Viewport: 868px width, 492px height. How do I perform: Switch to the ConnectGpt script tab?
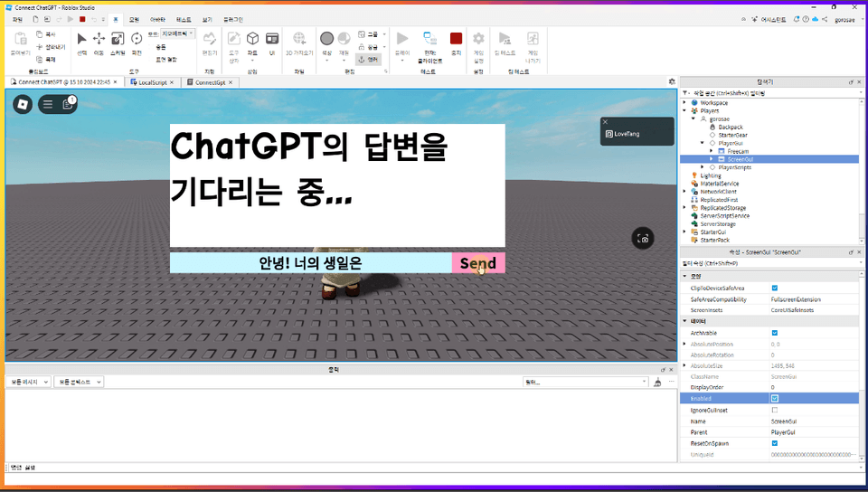(x=210, y=82)
